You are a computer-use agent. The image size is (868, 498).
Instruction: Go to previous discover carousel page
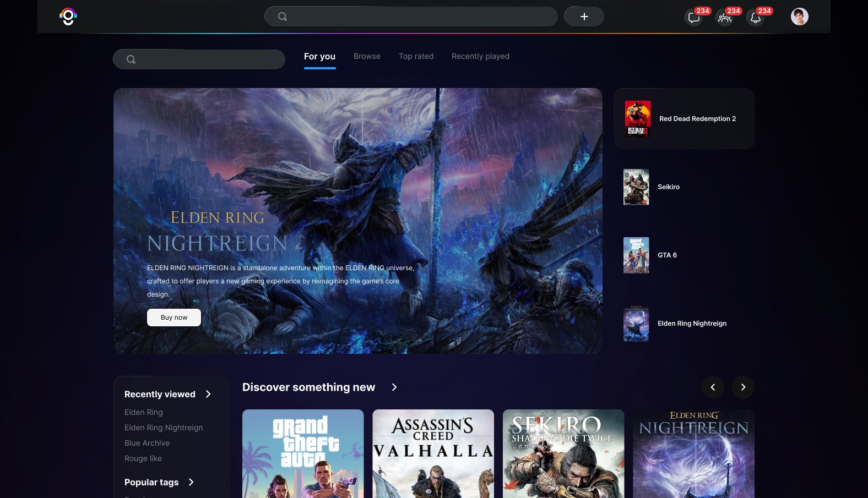coord(713,387)
